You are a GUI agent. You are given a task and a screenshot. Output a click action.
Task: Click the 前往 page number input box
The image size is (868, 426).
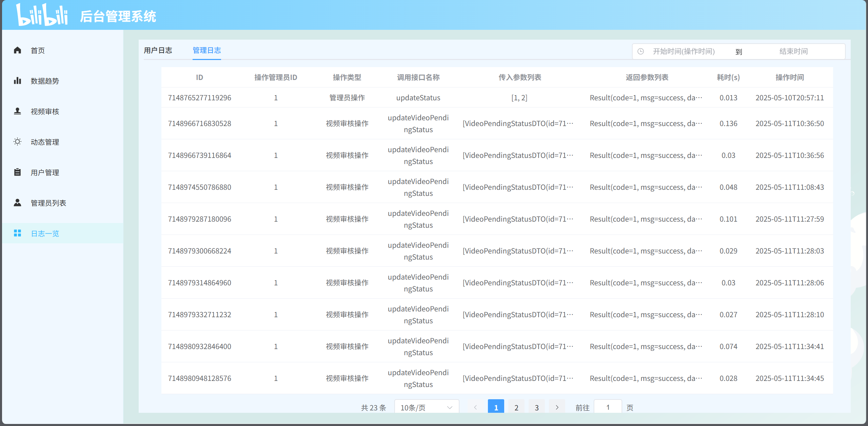point(608,407)
